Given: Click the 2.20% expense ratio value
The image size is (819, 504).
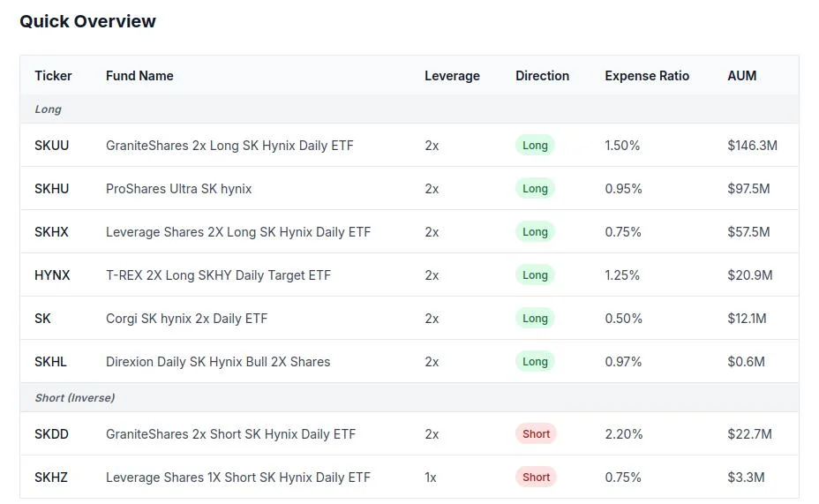Looking at the screenshot, I should click(624, 434).
